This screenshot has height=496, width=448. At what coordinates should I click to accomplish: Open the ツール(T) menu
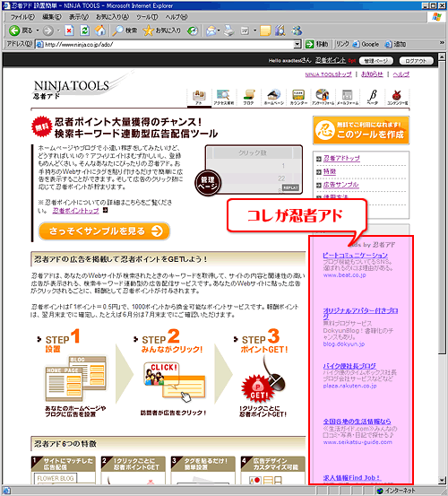[x=147, y=17]
